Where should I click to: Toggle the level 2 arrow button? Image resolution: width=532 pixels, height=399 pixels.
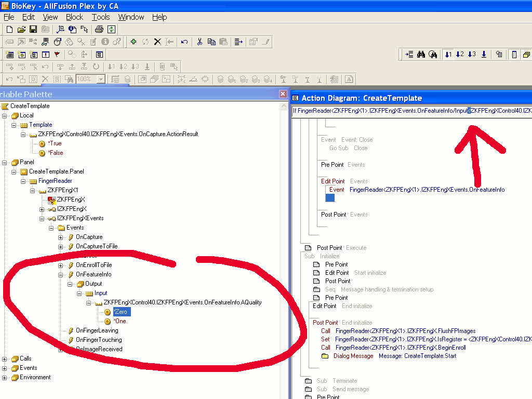click(x=460, y=55)
